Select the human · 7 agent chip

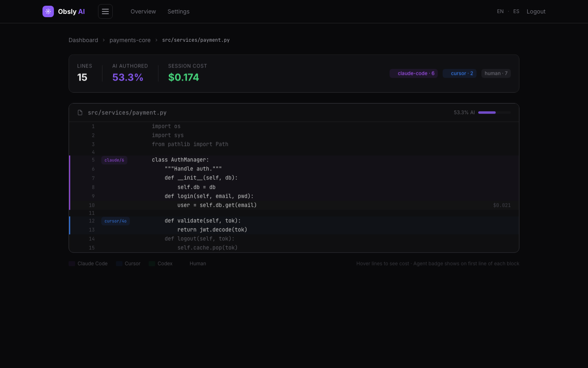click(x=496, y=74)
